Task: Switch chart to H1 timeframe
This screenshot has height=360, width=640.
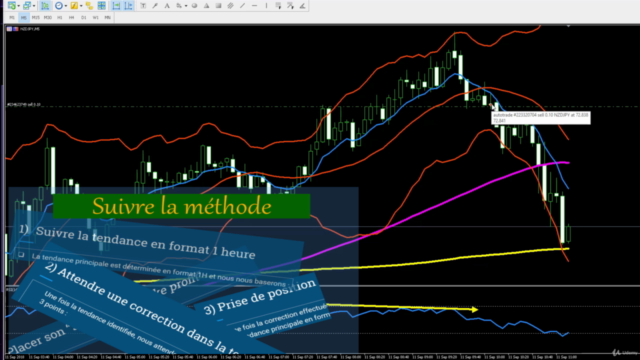Action: tap(60, 18)
